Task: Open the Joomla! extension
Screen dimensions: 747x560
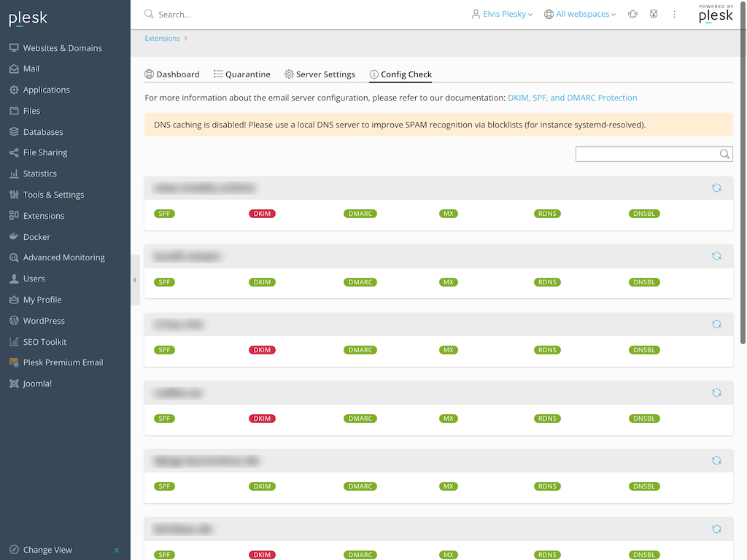Action: [x=35, y=383]
